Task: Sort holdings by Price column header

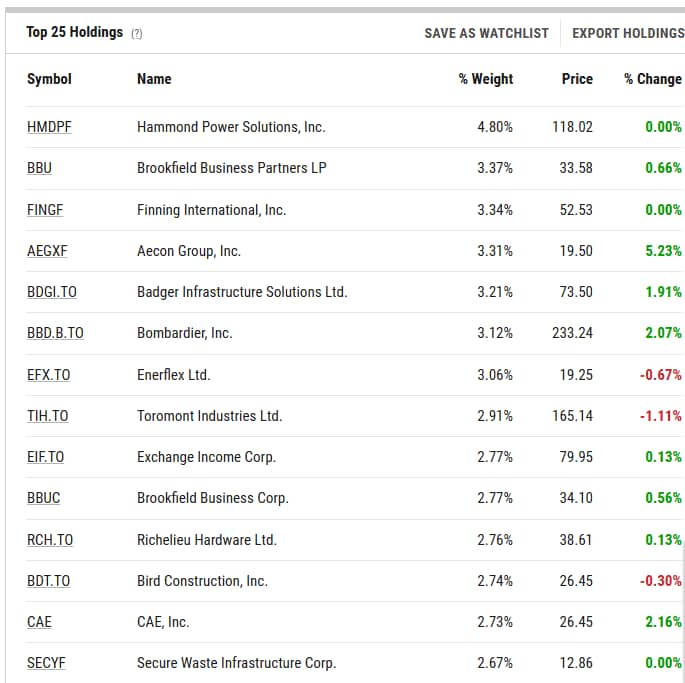Action: pos(577,79)
